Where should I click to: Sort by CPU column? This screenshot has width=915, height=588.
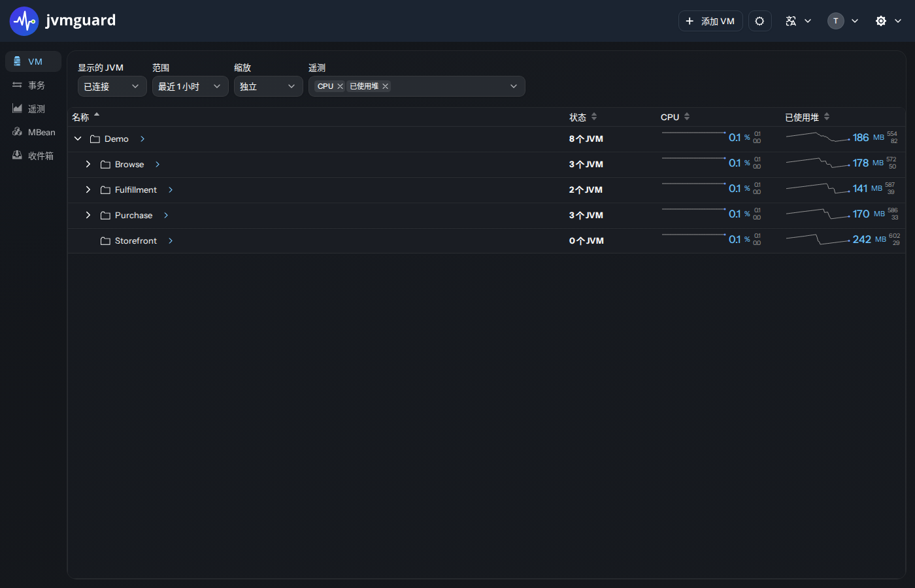coord(675,117)
